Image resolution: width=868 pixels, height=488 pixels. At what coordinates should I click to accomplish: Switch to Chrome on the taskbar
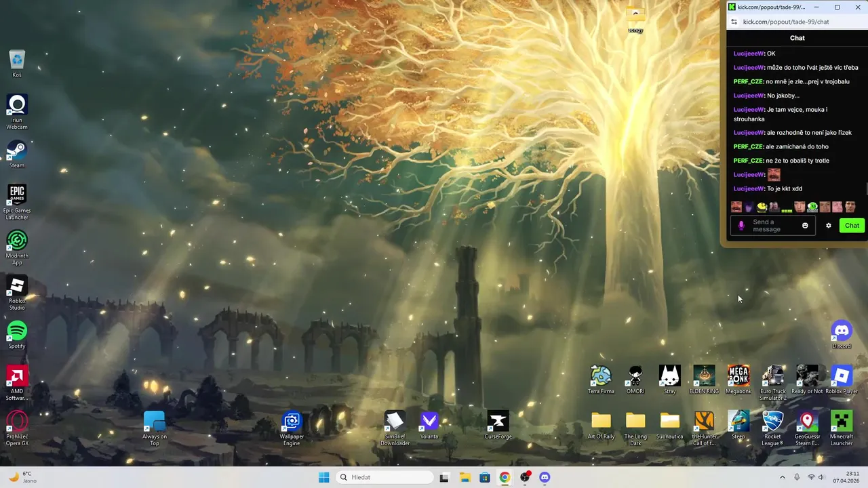pos(505,477)
